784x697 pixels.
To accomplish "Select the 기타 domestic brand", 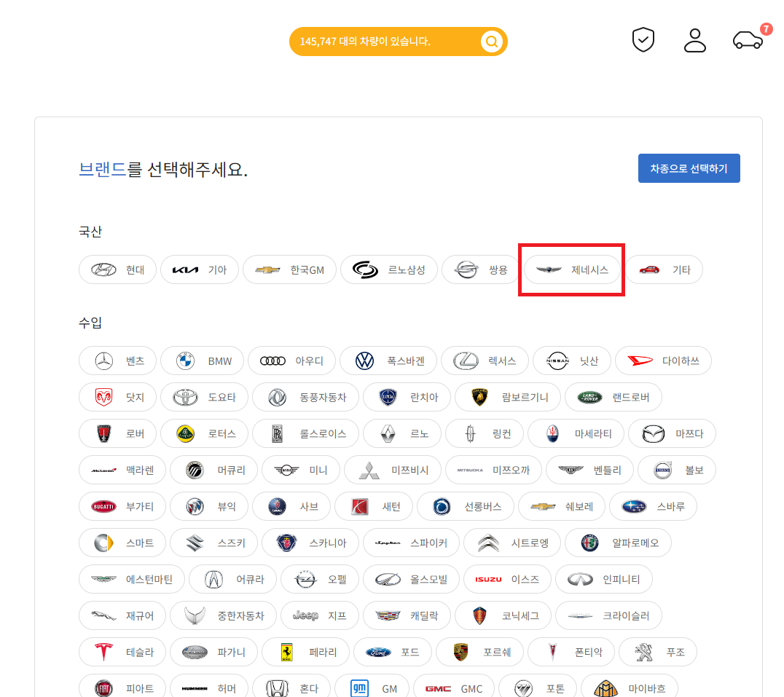I will pyautogui.click(x=664, y=269).
